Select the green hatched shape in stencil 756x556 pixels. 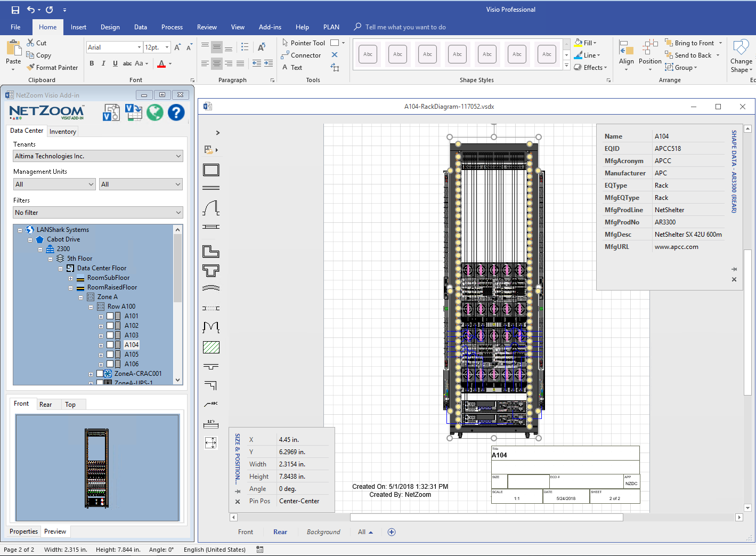(211, 348)
